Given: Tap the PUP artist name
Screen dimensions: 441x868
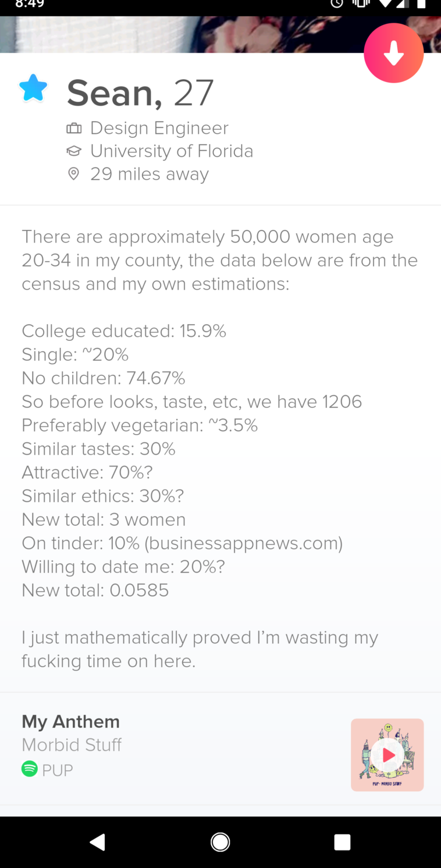Looking at the screenshot, I should [58, 770].
